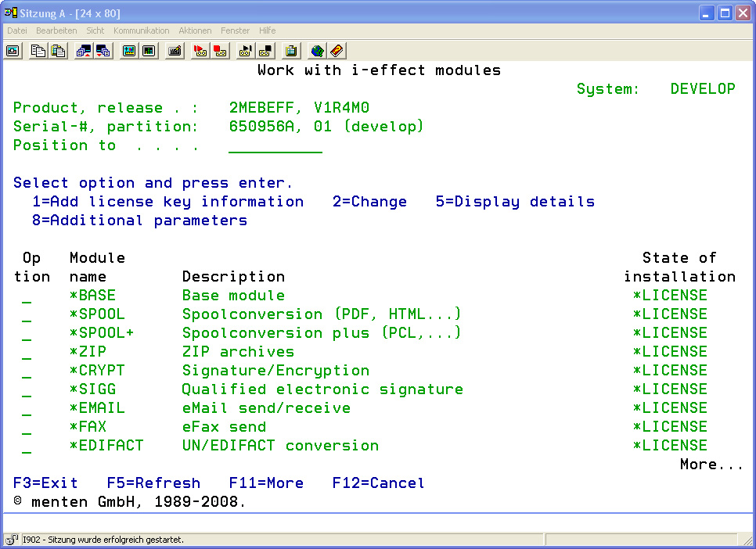
Task: Open the Aktionen menu
Action: click(195, 30)
